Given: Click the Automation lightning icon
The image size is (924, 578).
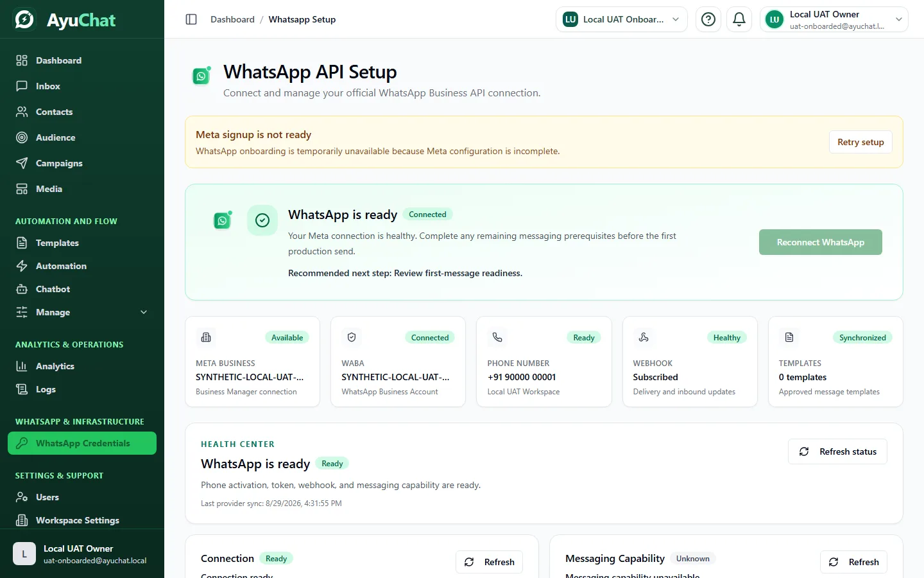Looking at the screenshot, I should [22, 266].
